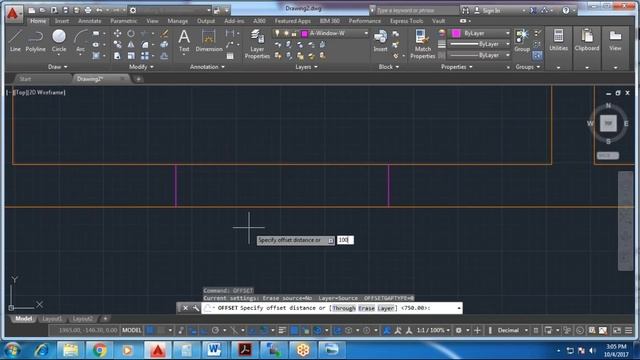640x360 pixels.
Task: Expand the Block panel
Action: click(x=389, y=67)
